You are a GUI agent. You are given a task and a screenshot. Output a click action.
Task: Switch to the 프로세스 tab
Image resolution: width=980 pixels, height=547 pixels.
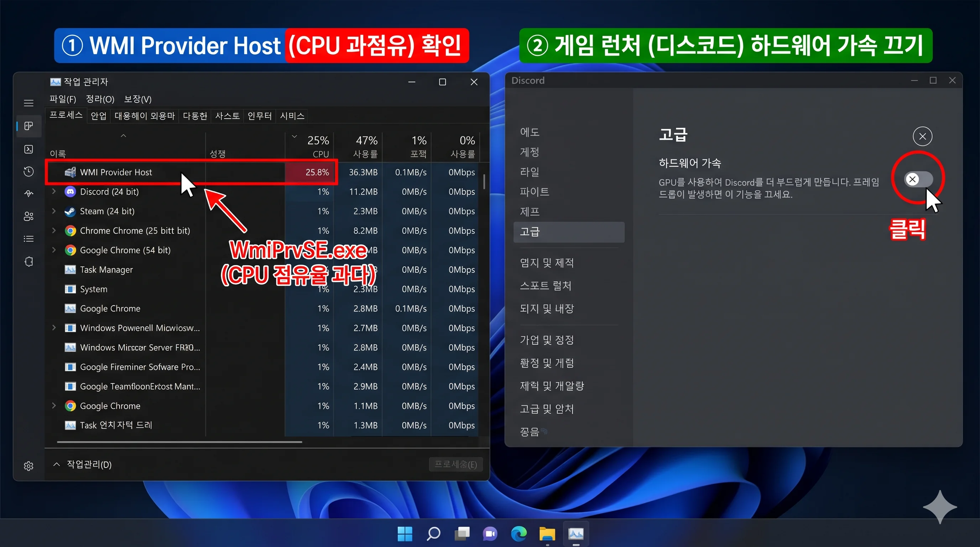tap(66, 115)
